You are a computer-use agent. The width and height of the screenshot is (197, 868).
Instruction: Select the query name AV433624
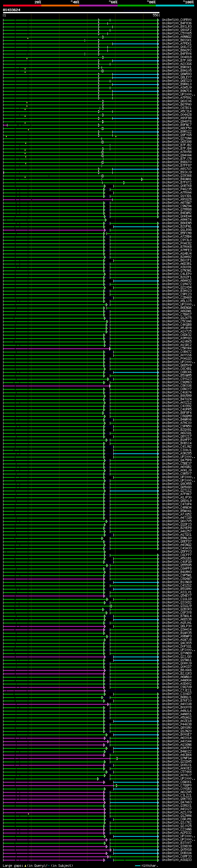point(11,10)
